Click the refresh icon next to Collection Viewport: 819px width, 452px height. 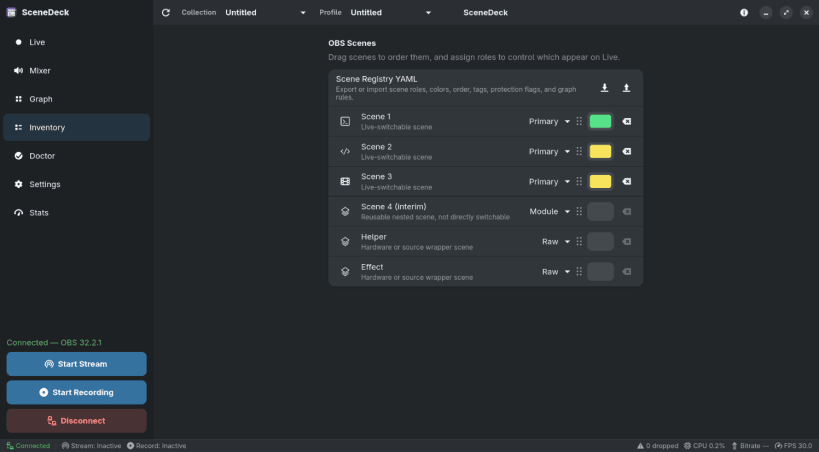click(x=166, y=13)
